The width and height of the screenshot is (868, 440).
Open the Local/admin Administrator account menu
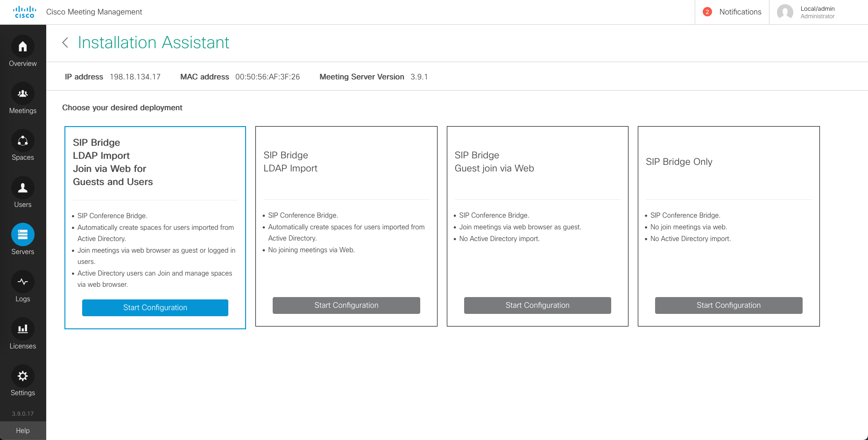817,12
